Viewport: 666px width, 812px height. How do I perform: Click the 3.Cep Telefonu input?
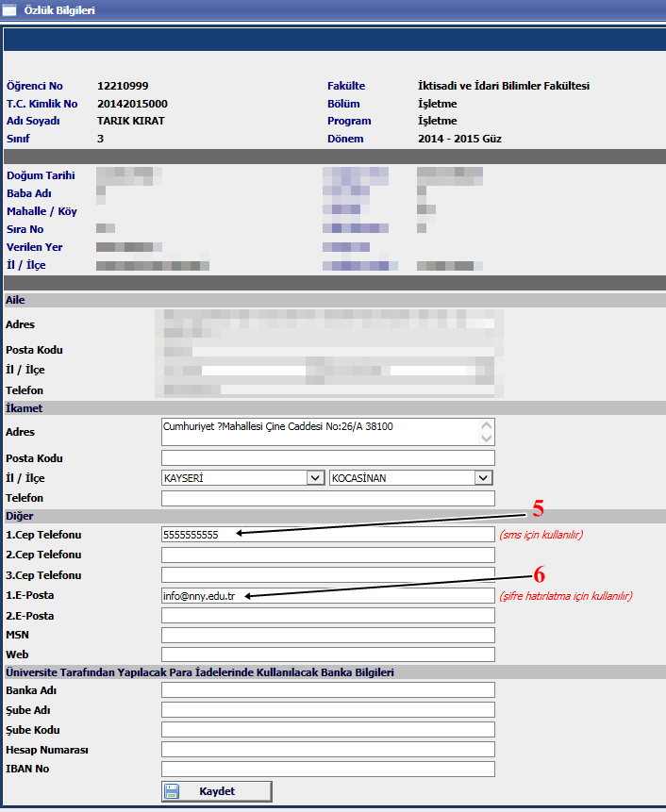327,575
